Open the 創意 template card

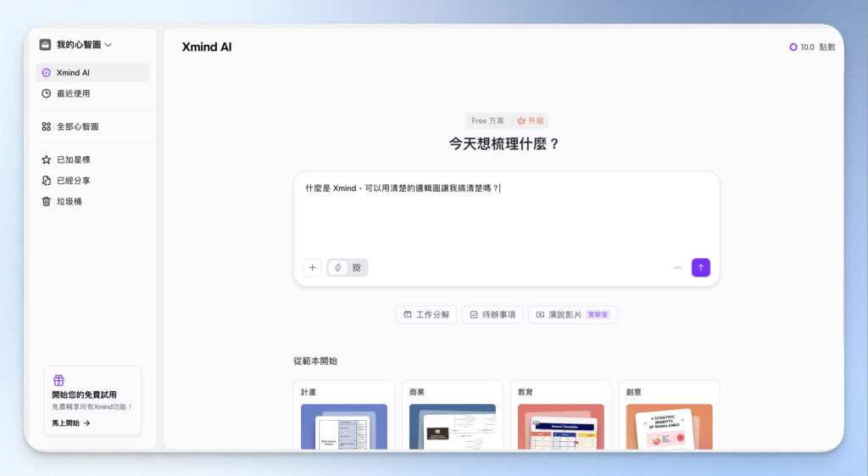pyautogui.click(x=670, y=415)
